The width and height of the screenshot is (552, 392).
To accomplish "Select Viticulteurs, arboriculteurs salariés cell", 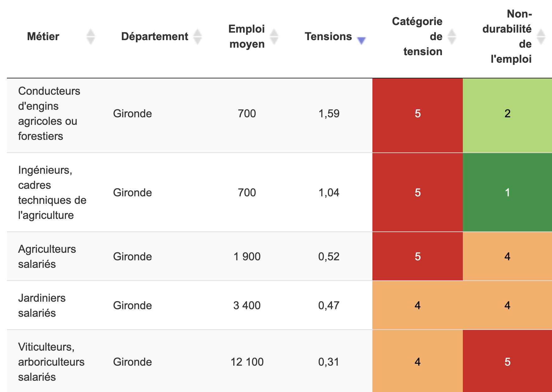I will point(51,362).
